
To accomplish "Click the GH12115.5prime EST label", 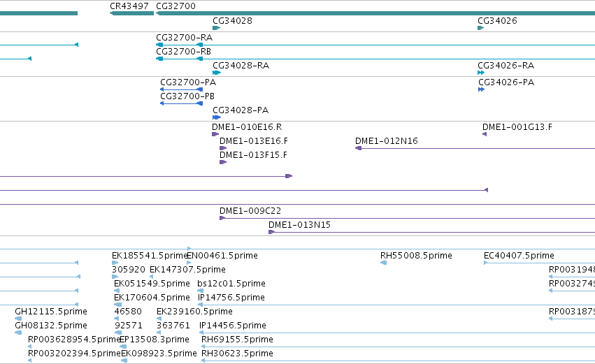I will pos(51,312).
